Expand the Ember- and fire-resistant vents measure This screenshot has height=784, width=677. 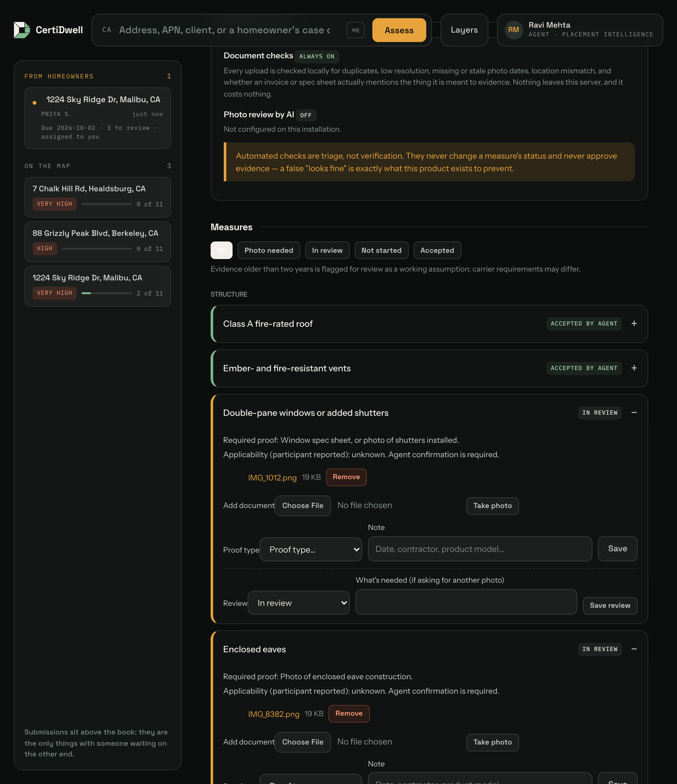click(634, 368)
